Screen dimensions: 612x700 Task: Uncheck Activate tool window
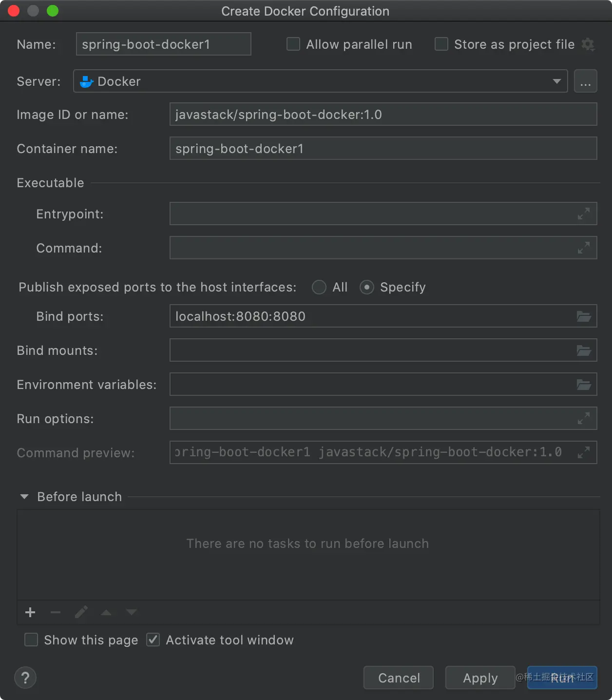tap(153, 640)
